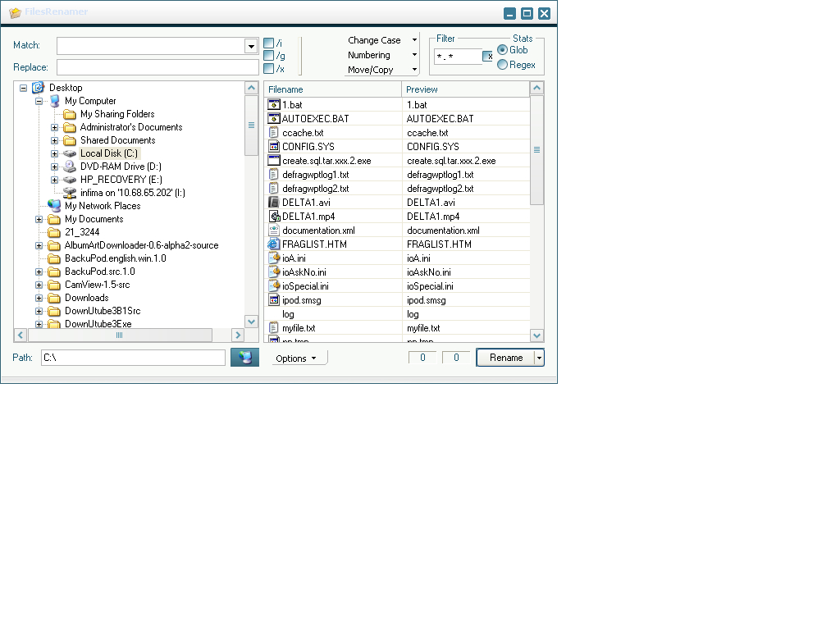Click the file list vertical scrollbar thumb
Screen dimensions: 840x630
(536, 150)
